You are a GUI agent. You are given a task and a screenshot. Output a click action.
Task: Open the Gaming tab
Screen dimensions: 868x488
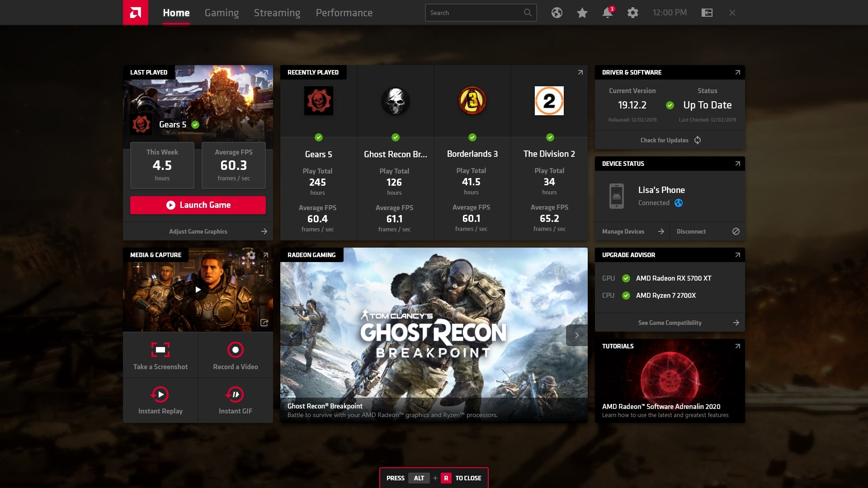click(221, 13)
